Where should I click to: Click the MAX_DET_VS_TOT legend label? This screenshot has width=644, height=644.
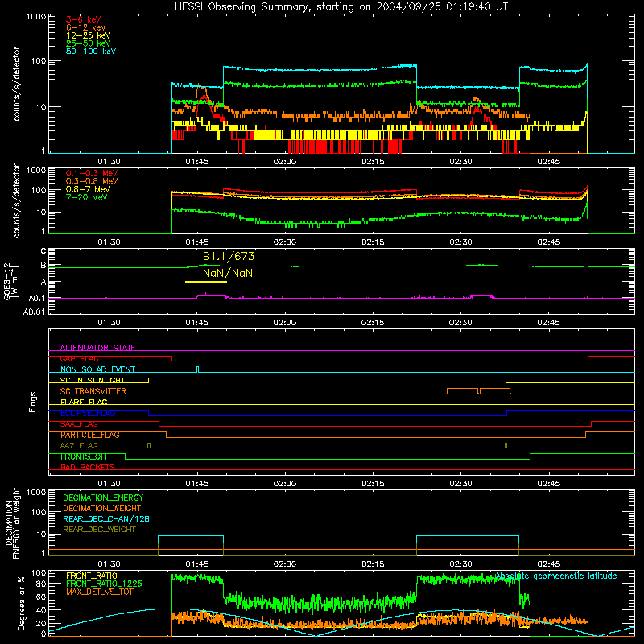pyautogui.click(x=100, y=592)
